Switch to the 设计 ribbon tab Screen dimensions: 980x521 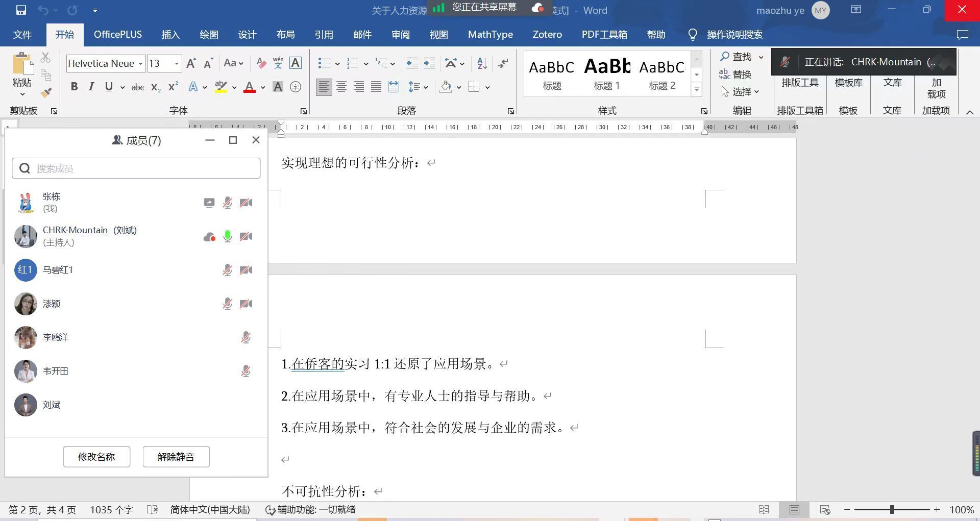coord(247,35)
